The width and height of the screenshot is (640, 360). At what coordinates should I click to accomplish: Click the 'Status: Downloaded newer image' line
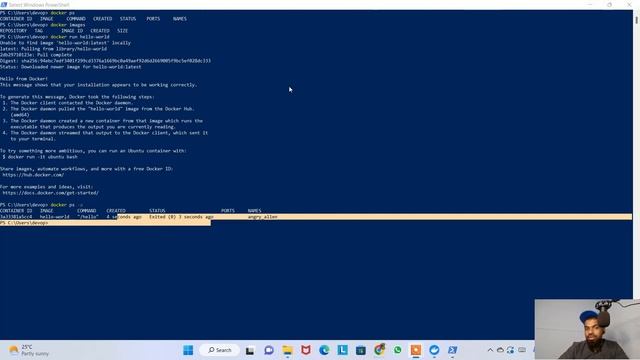click(x=71, y=67)
